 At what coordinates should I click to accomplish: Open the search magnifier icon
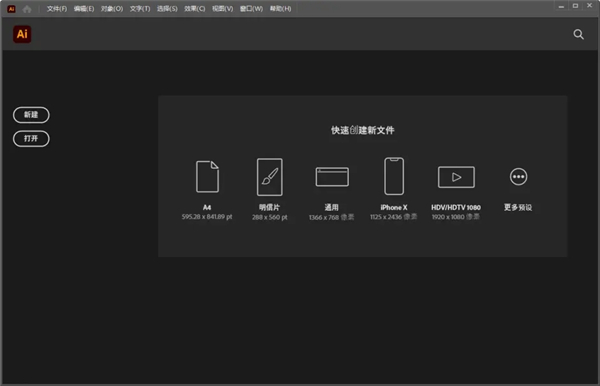(x=578, y=34)
